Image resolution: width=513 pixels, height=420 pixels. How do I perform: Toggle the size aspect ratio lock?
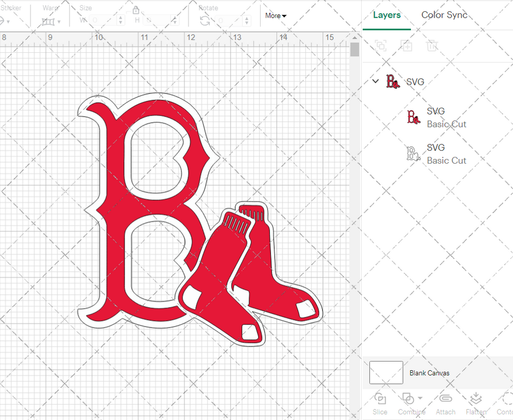pos(136,10)
